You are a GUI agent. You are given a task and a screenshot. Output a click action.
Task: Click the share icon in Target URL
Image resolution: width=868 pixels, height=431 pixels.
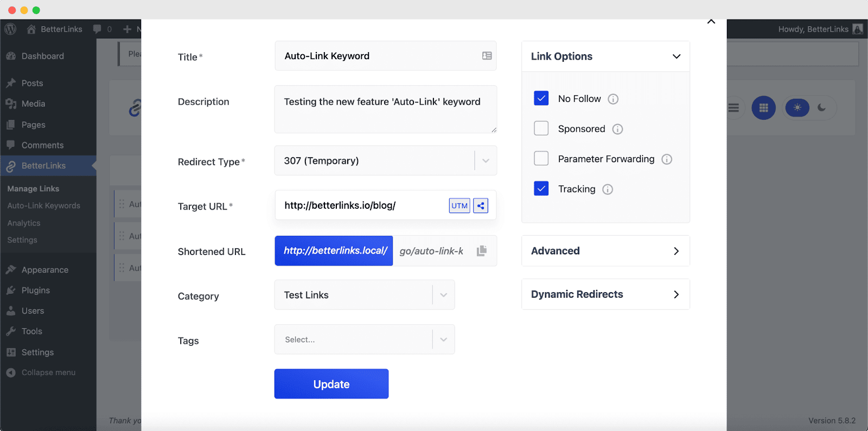481,205
